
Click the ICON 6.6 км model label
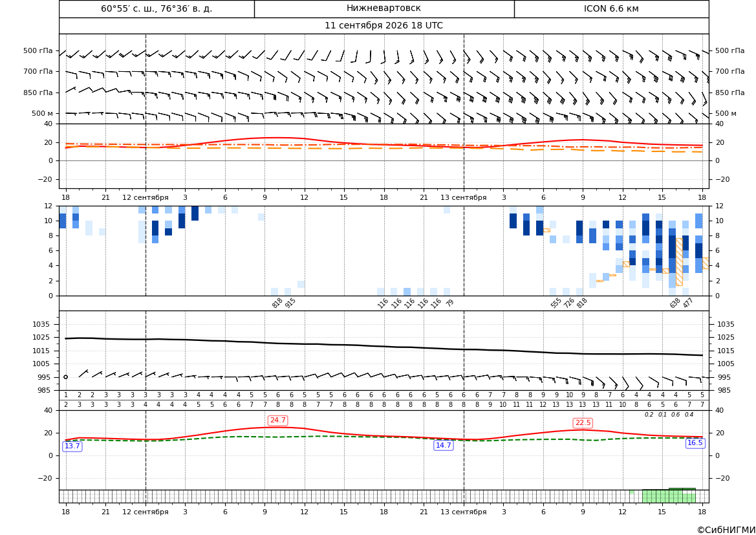[x=611, y=8]
